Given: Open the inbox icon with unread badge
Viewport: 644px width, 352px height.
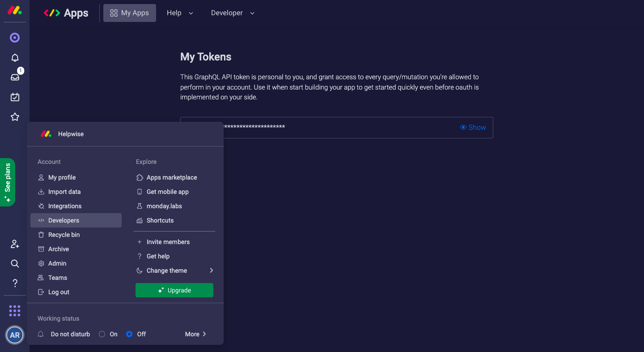Looking at the screenshot, I should (x=15, y=77).
